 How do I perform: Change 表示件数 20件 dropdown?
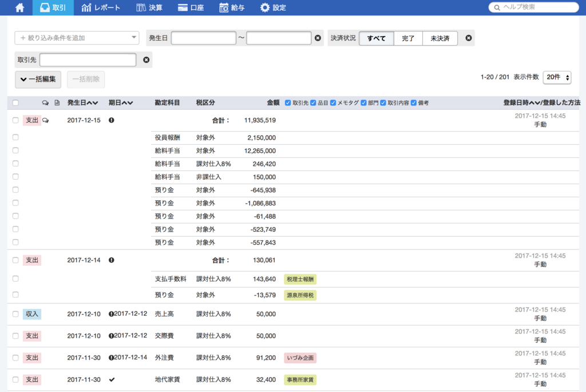click(557, 77)
